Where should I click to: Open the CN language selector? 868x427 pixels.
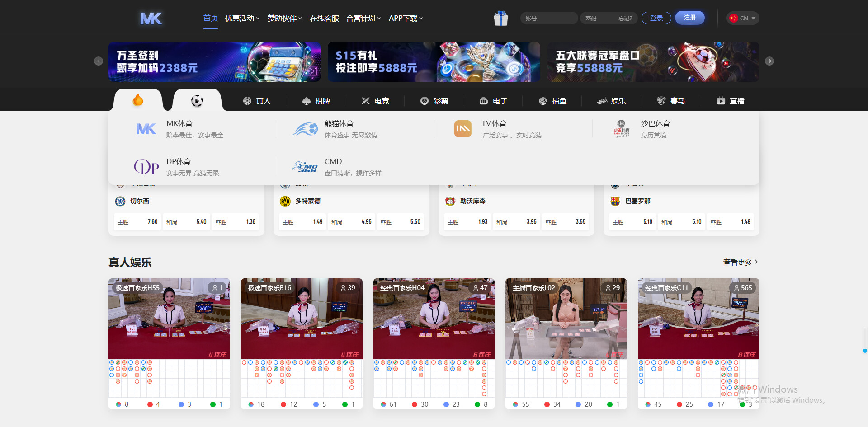[x=743, y=19]
